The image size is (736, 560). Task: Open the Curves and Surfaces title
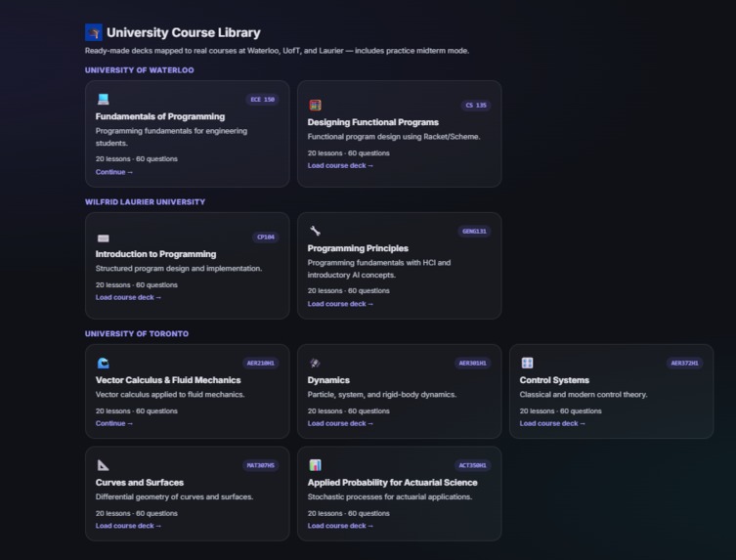tap(140, 482)
